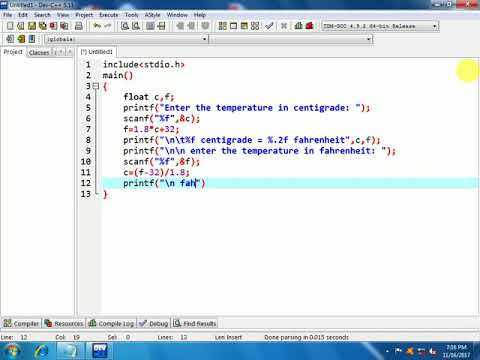This screenshot has width=480, height=360.
Task: Open the Execute menu
Action: tap(109, 15)
